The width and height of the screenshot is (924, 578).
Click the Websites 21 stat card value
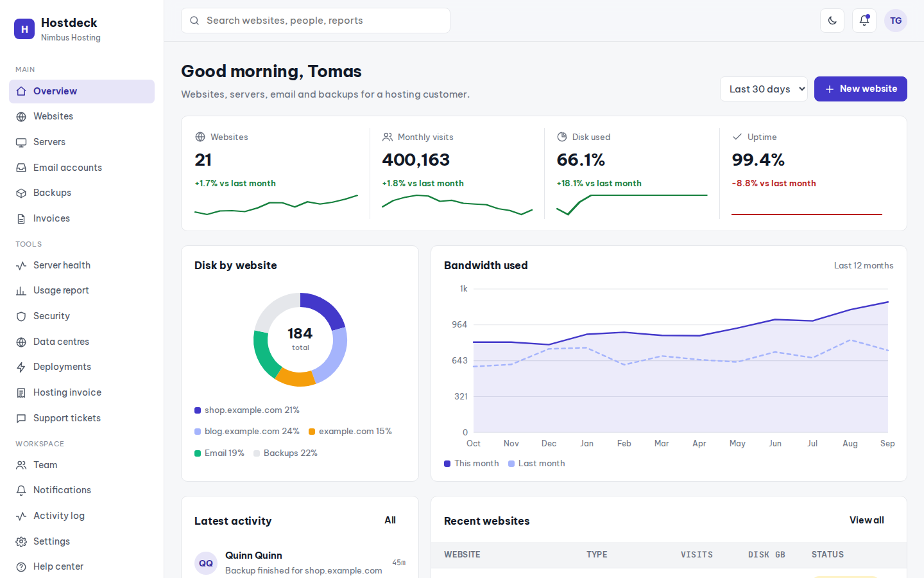click(203, 160)
